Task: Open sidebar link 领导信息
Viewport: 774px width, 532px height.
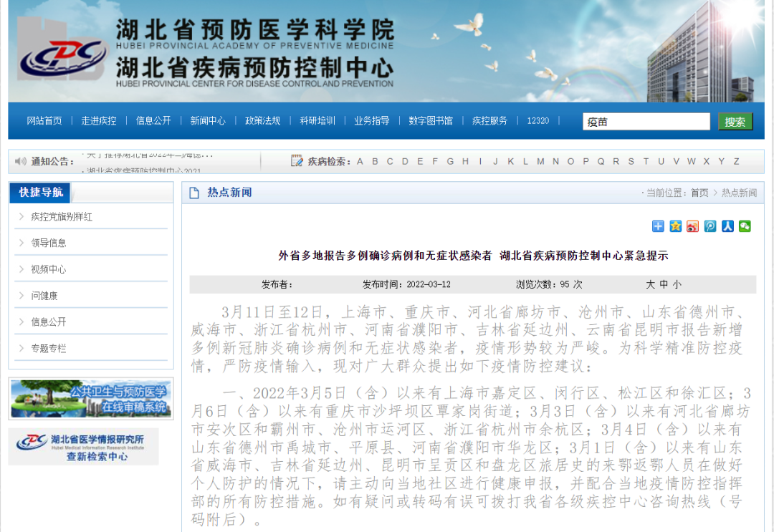Action: 49,243
